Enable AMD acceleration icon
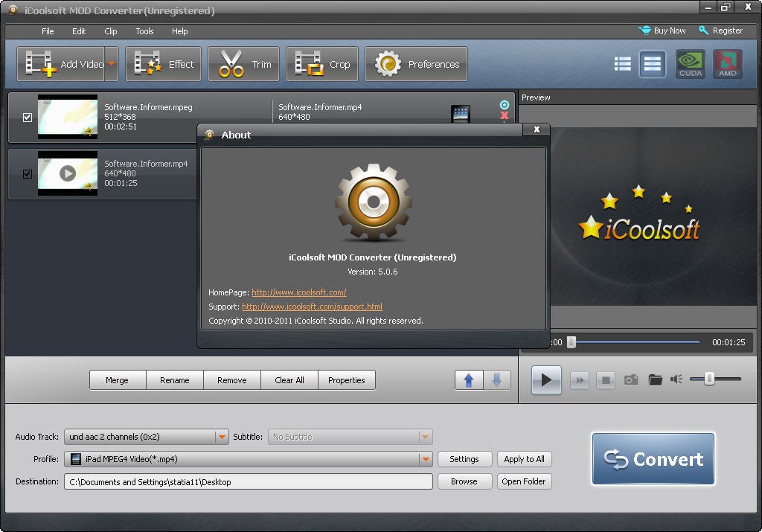 pos(727,64)
